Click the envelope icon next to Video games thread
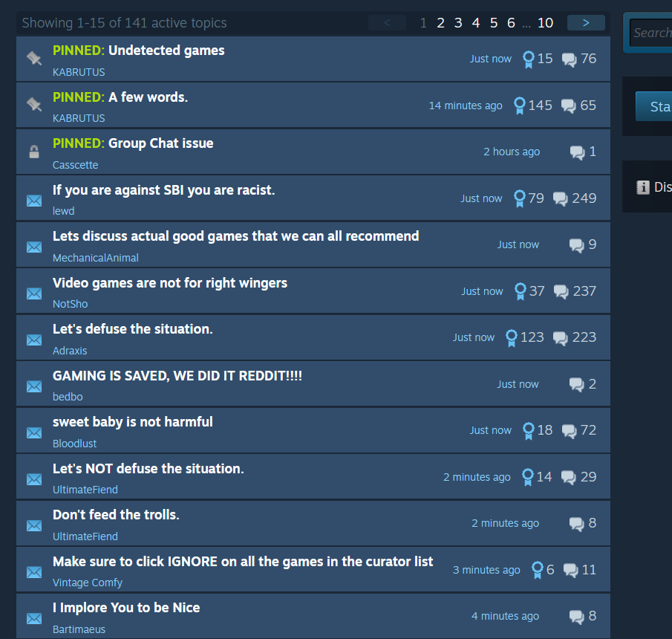This screenshot has height=639, width=672. [34, 293]
